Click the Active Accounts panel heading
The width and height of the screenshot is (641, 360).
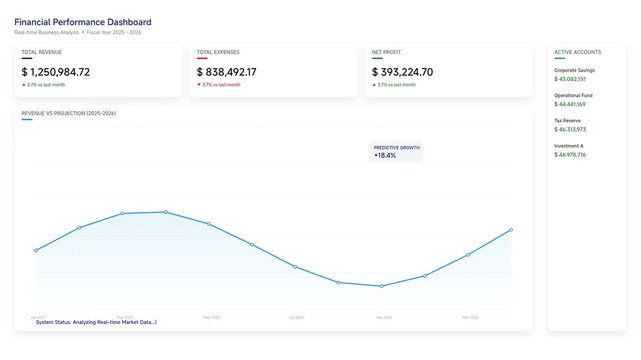point(578,52)
